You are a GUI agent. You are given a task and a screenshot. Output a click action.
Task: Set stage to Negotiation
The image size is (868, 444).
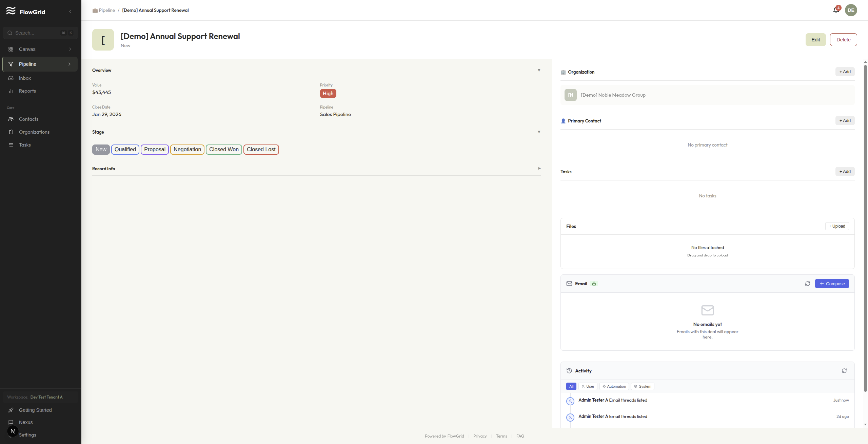[x=187, y=150]
